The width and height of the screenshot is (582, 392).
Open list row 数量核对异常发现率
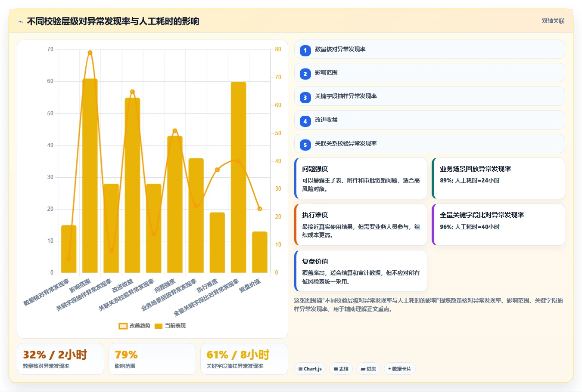coord(429,49)
